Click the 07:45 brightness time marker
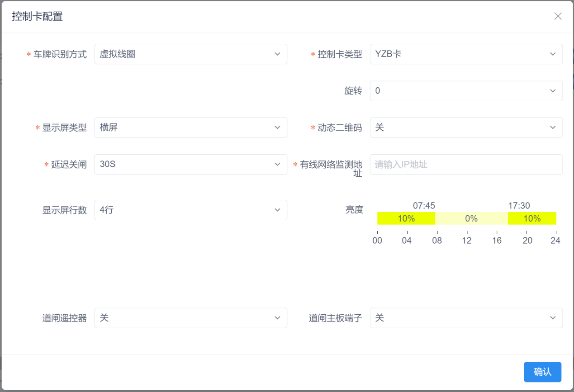The image size is (574, 392). point(424,206)
